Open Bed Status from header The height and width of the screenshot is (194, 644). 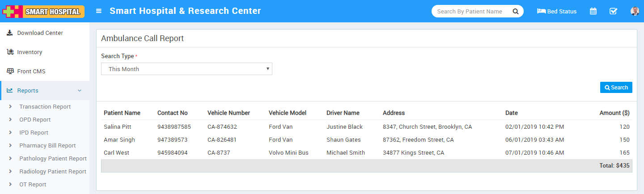(557, 11)
